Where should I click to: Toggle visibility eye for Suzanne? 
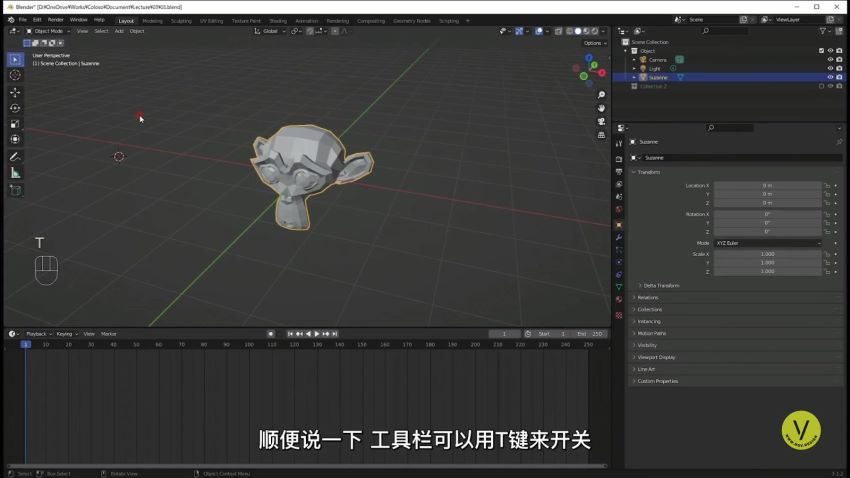click(x=830, y=77)
